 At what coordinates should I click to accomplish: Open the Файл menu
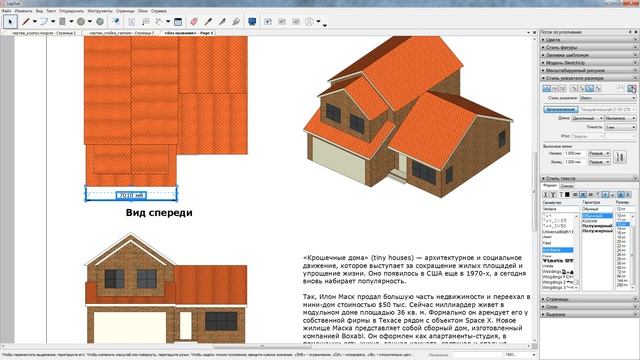[x=7, y=11]
